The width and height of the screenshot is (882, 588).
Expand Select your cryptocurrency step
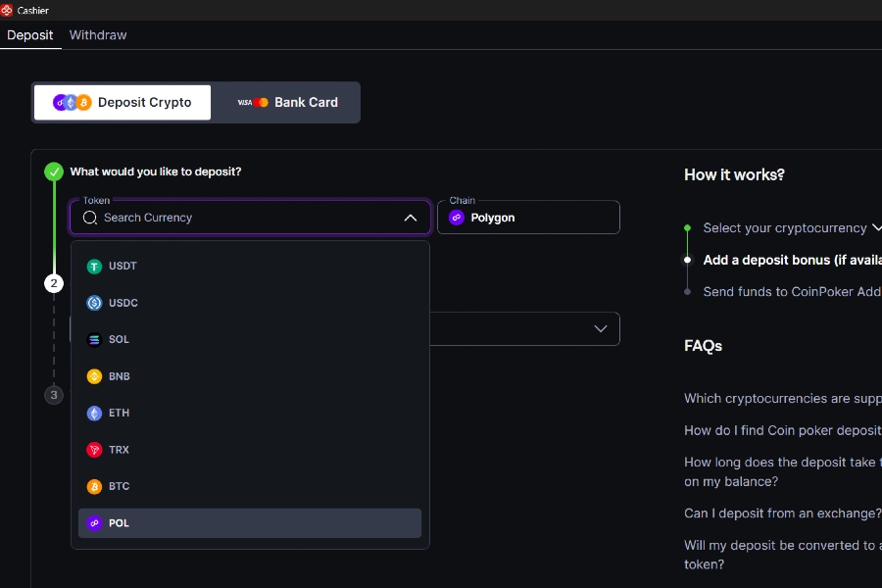tap(875, 227)
